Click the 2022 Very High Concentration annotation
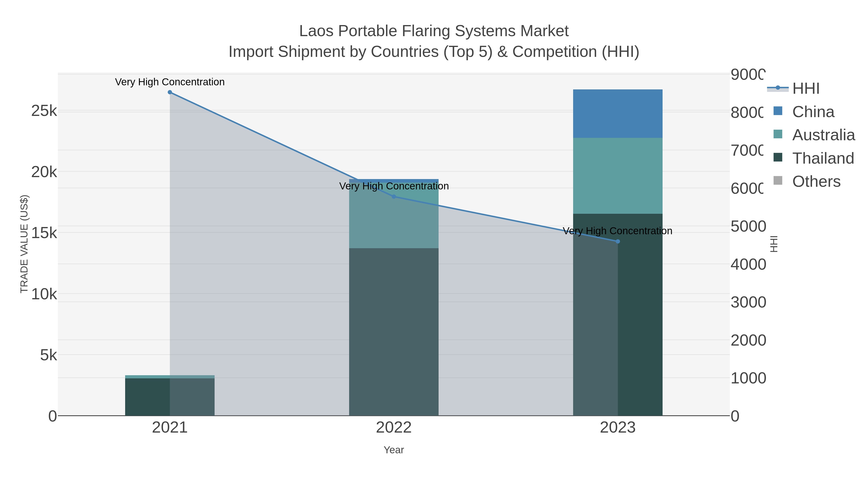Screen dimensions: 868x488 tap(394, 186)
